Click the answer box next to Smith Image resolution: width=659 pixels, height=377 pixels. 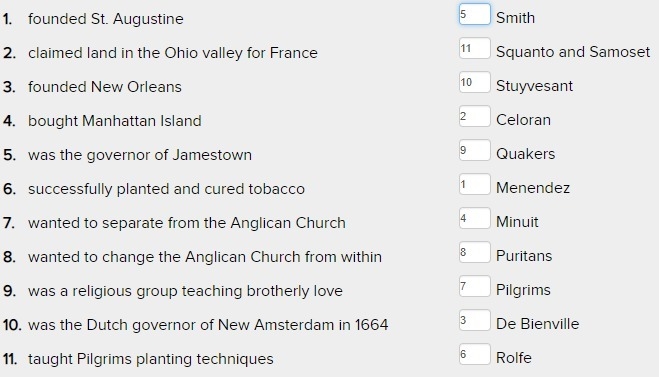(x=474, y=14)
